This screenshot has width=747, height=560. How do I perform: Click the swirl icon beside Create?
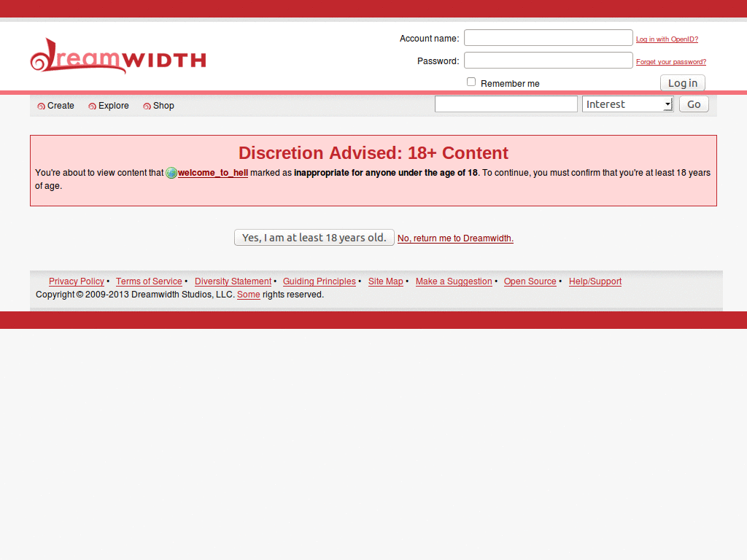tap(42, 106)
